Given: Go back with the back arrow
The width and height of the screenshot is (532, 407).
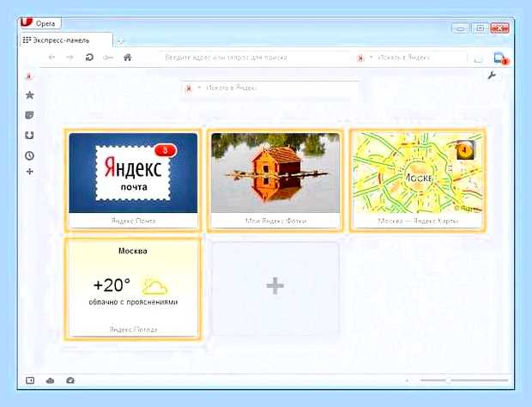Looking at the screenshot, I should (x=51, y=58).
